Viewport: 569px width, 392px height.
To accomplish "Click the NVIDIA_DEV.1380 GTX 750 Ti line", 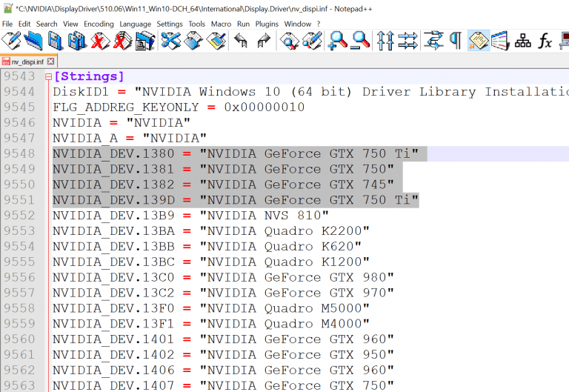I will (x=236, y=154).
